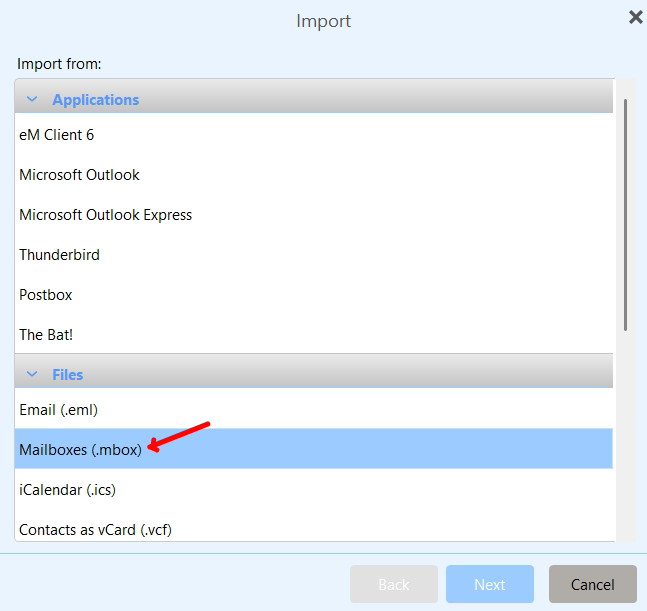Viewport: 647px width, 611px height.
Task: Collapse the Files section chevron
Action: click(x=32, y=374)
